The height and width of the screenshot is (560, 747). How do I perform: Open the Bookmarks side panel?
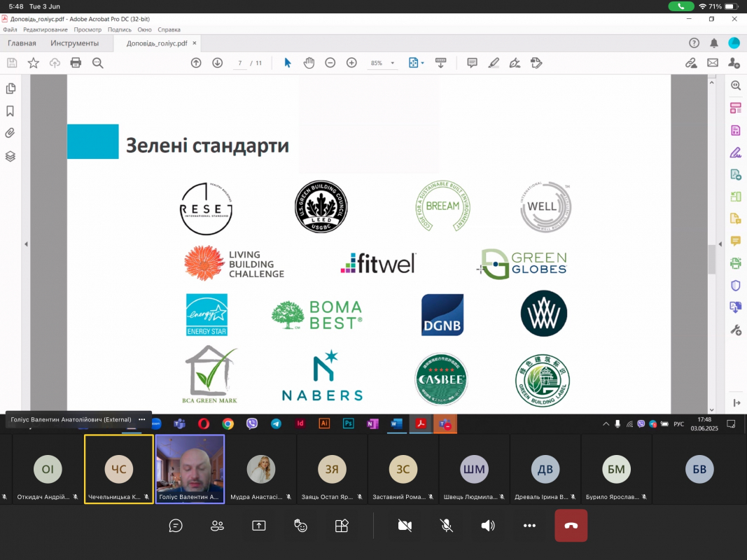click(11, 111)
